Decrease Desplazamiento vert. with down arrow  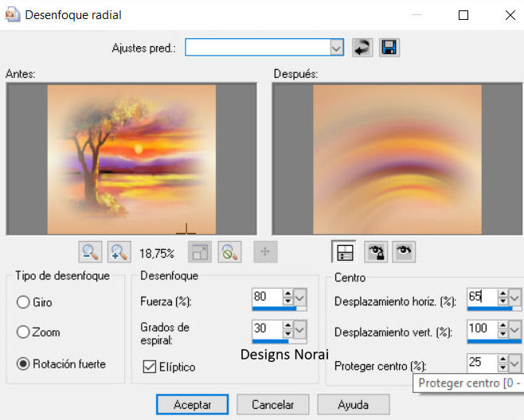[x=503, y=333]
